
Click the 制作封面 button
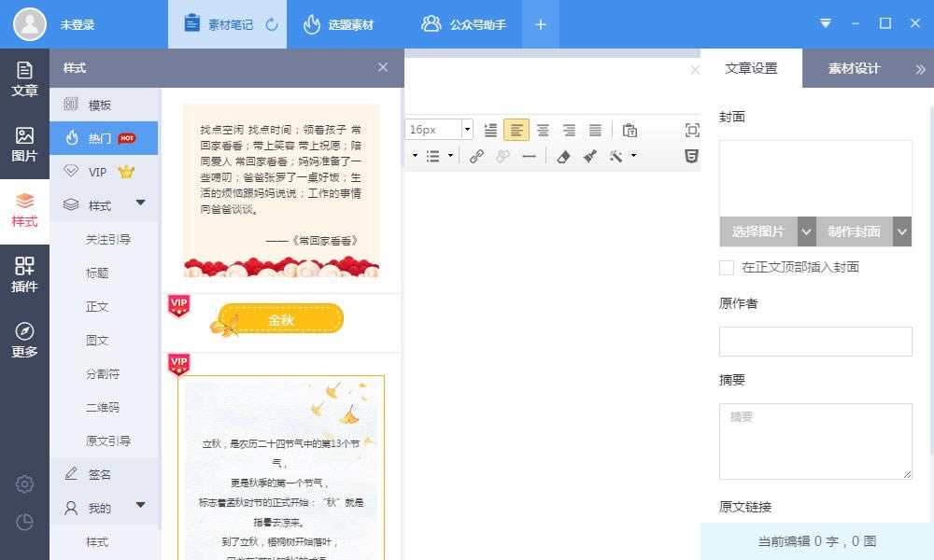(854, 231)
